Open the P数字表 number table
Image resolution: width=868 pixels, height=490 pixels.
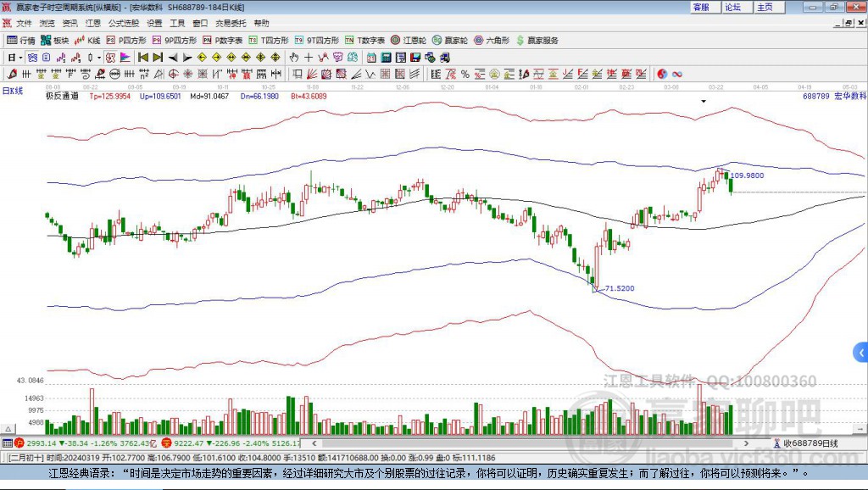(x=222, y=41)
